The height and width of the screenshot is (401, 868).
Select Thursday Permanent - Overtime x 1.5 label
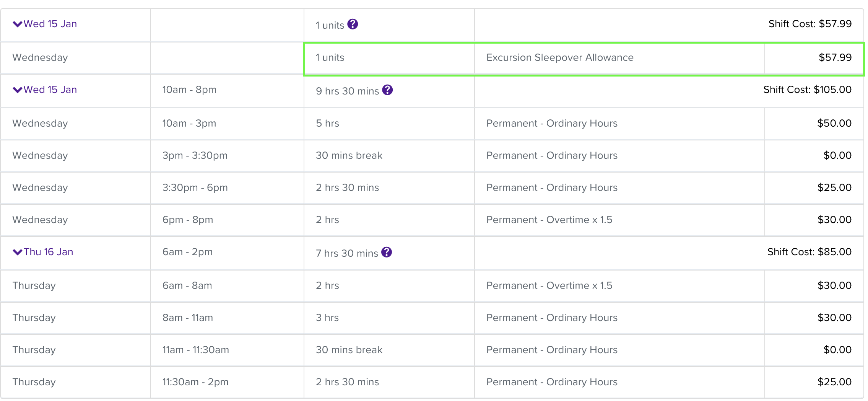[549, 285]
